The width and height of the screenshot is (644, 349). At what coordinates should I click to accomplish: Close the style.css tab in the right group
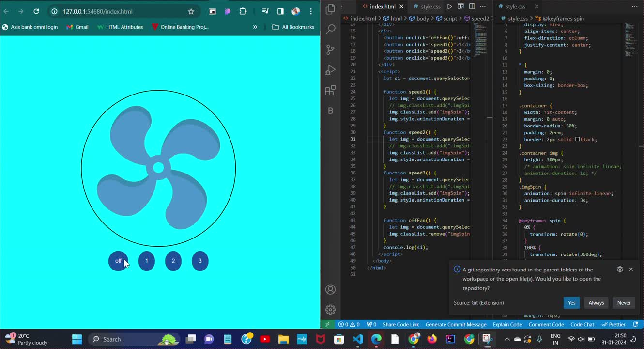coord(537,6)
